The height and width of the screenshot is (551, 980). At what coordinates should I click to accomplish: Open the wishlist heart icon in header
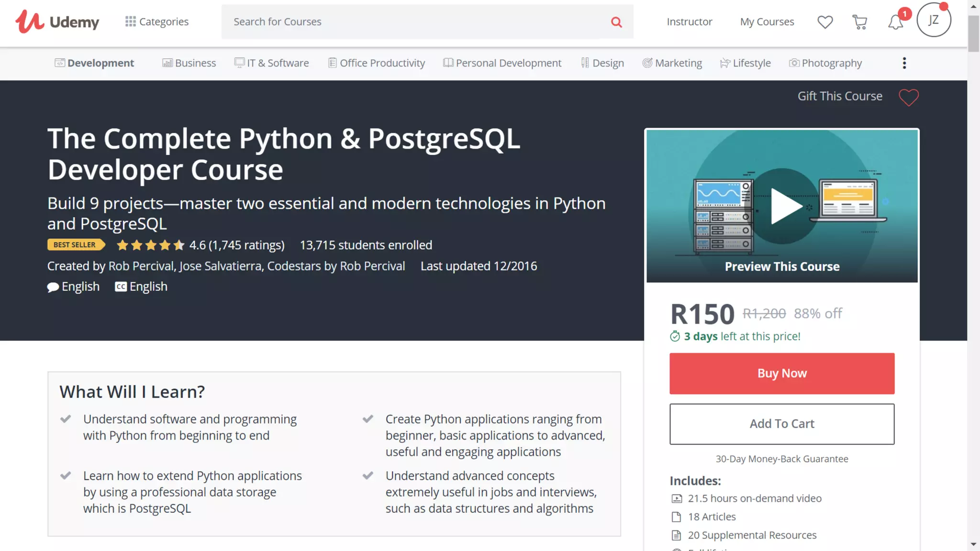pos(825,22)
